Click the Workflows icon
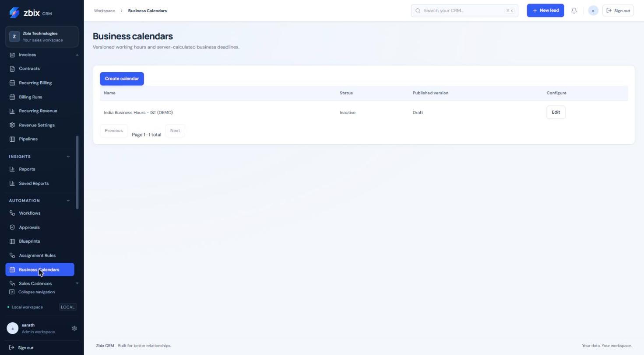 coord(12,213)
